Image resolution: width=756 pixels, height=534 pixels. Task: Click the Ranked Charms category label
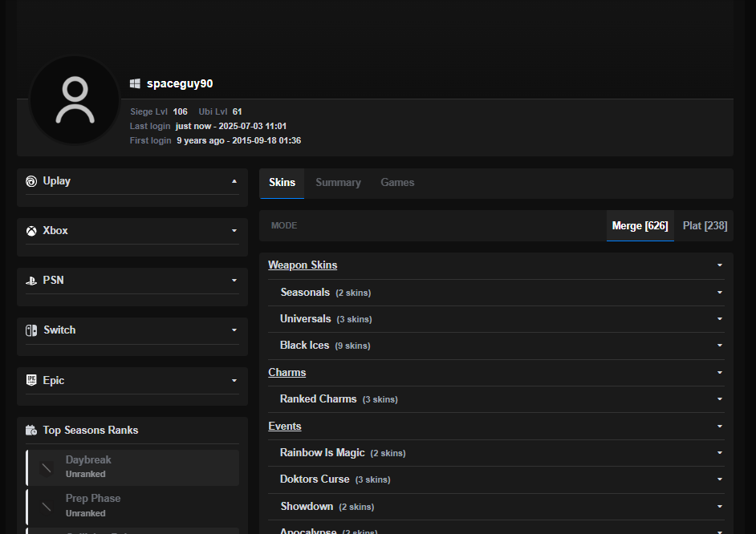click(319, 399)
